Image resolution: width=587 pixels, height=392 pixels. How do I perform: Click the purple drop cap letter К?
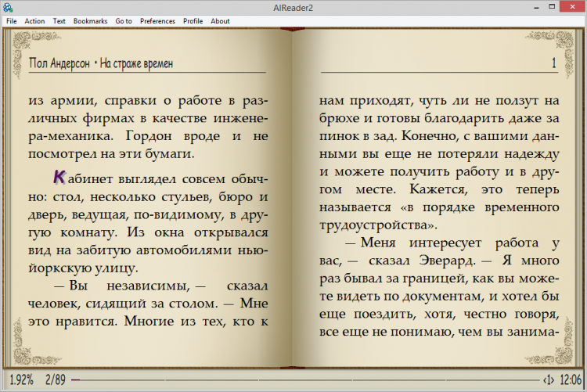[59, 177]
